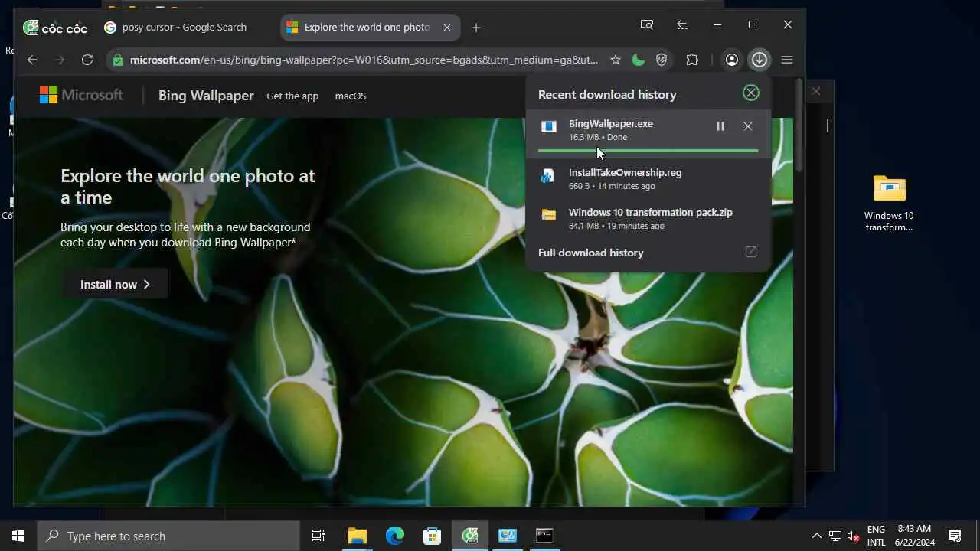Remove BingWallpaper.exe from the list

click(748, 126)
